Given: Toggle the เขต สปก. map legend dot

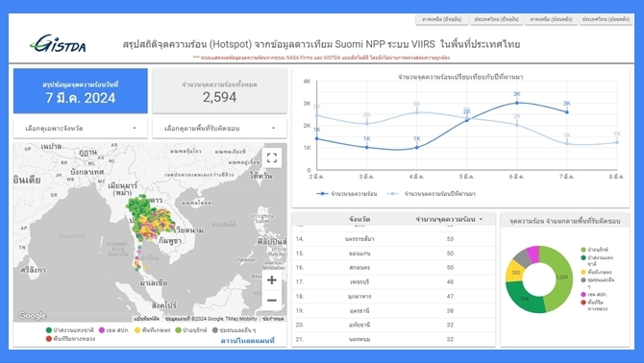Looking at the screenshot, I should click(x=102, y=330).
